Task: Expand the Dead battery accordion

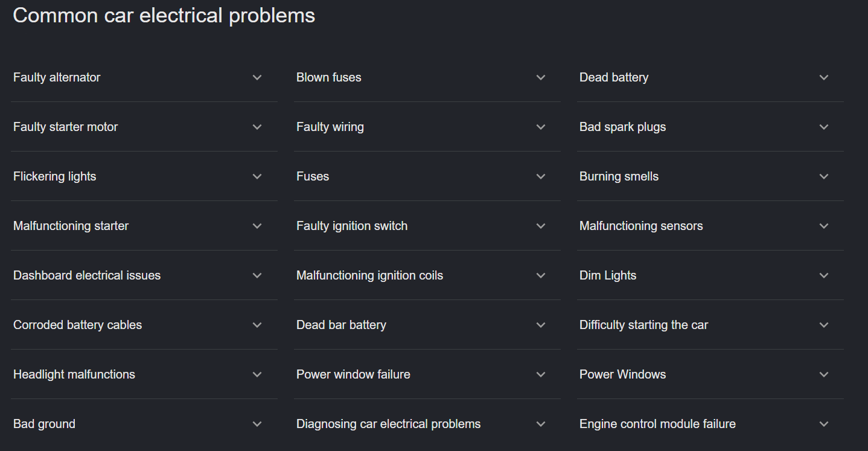Action: [824, 77]
